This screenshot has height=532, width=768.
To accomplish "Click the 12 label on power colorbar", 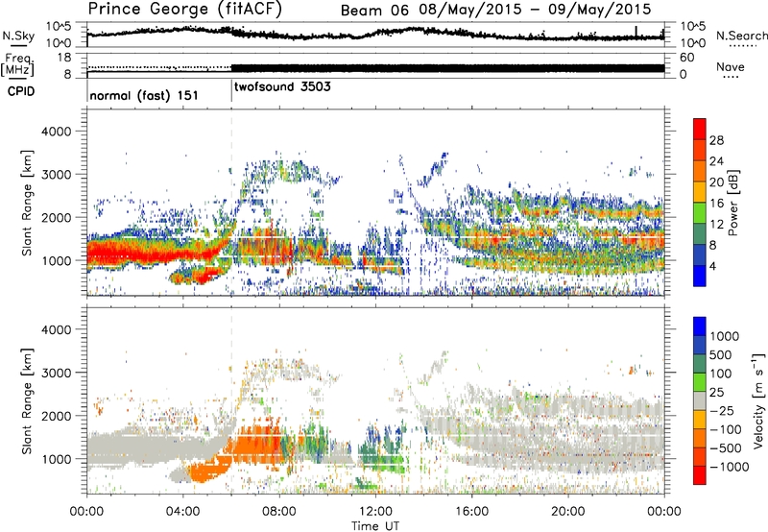I will (716, 225).
